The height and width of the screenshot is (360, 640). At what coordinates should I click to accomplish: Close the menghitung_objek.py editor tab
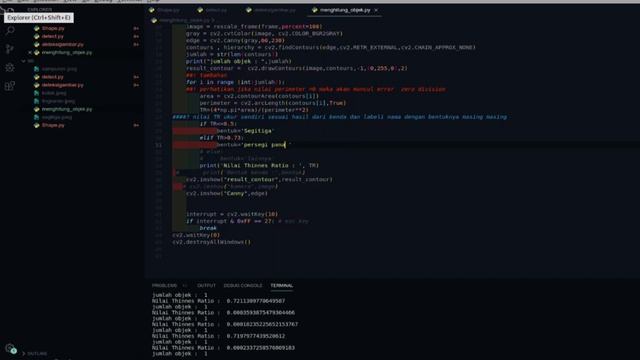pos(376,10)
